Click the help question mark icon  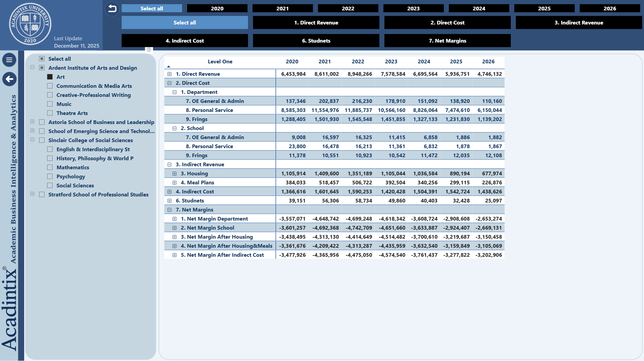(149, 50)
